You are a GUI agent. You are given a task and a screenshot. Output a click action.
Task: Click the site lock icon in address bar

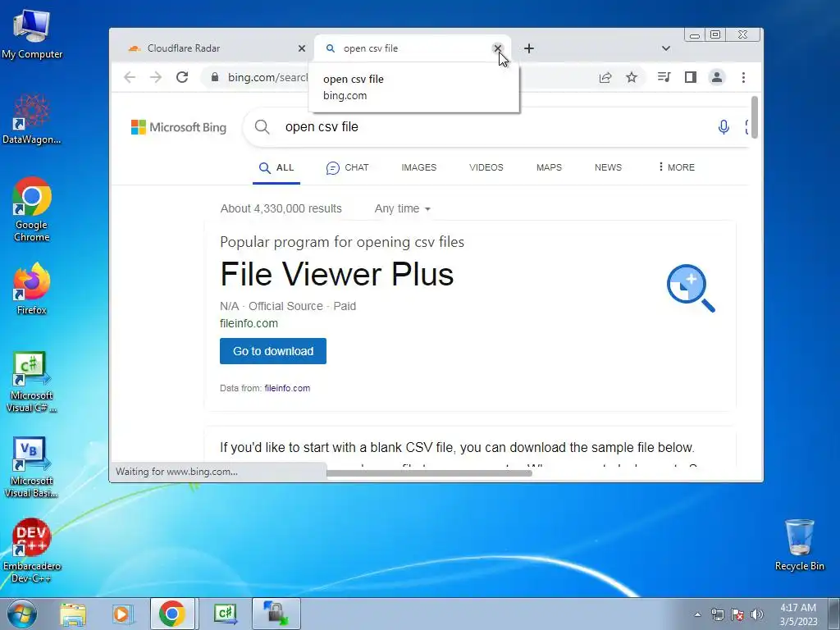(215, 77)
